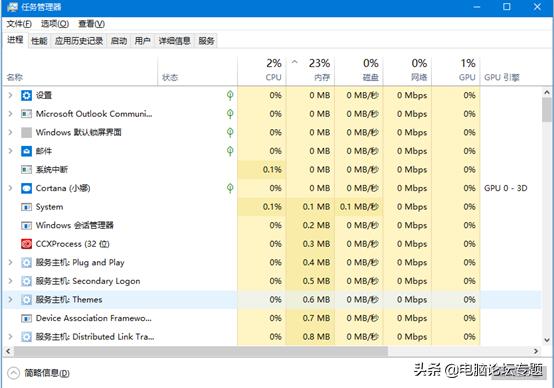554x388 pixels.
Task: Click the 服务主机: Plug and Play gear icon
Action: (x=26, y=263)
